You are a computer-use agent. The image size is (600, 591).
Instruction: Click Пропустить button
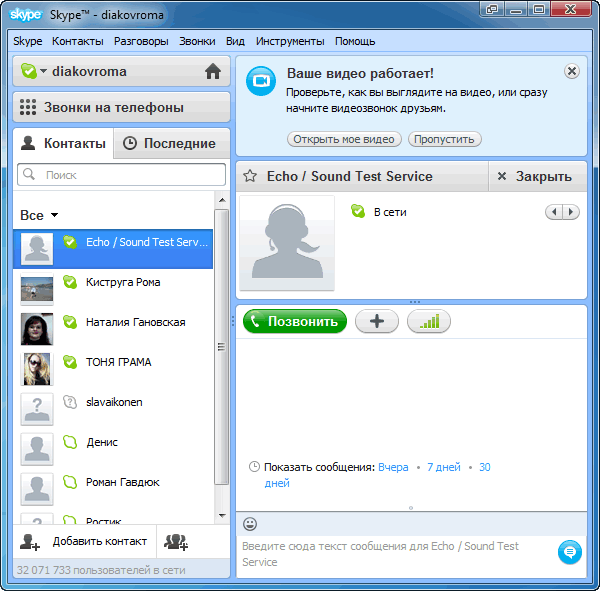pos(444,139)
